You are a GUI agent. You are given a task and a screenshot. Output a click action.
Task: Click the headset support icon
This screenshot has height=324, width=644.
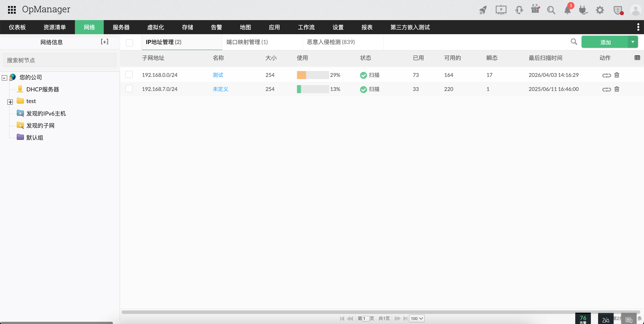519,10
